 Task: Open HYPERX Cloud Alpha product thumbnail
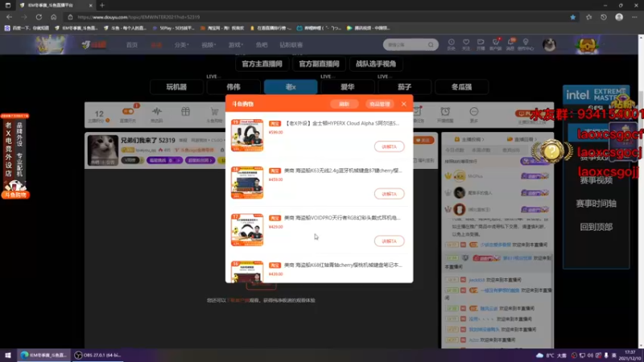(247, 135)
